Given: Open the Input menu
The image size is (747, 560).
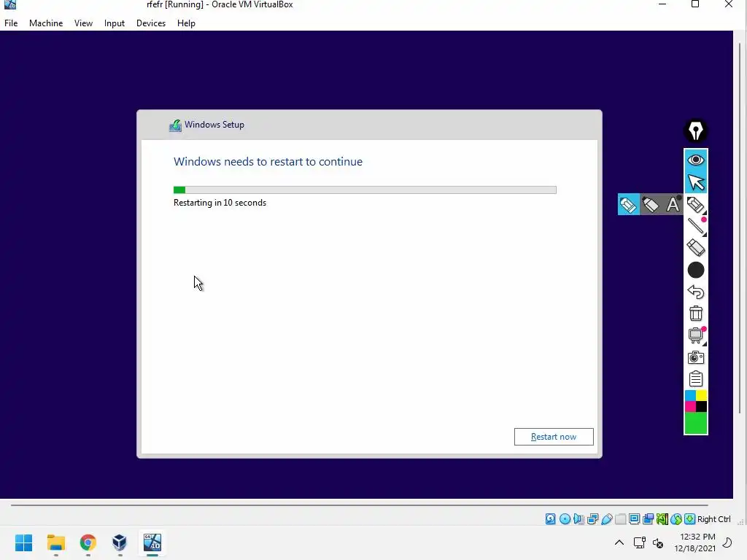Looking at the screenshot, I should [115, 23].
